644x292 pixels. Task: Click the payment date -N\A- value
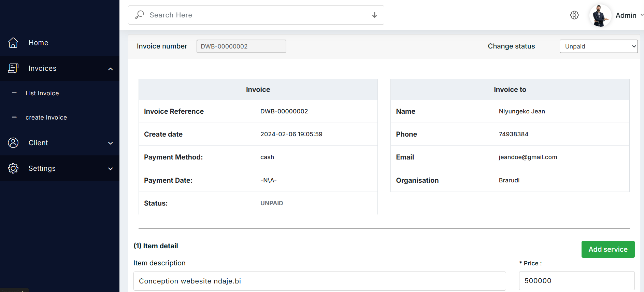pos(268,180)
